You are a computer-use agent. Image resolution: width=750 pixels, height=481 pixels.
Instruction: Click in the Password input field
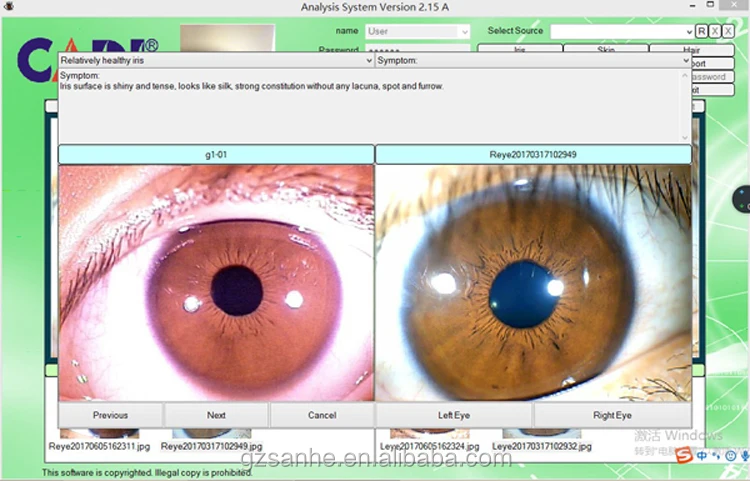pyautogui.click(x=415, y=49)
